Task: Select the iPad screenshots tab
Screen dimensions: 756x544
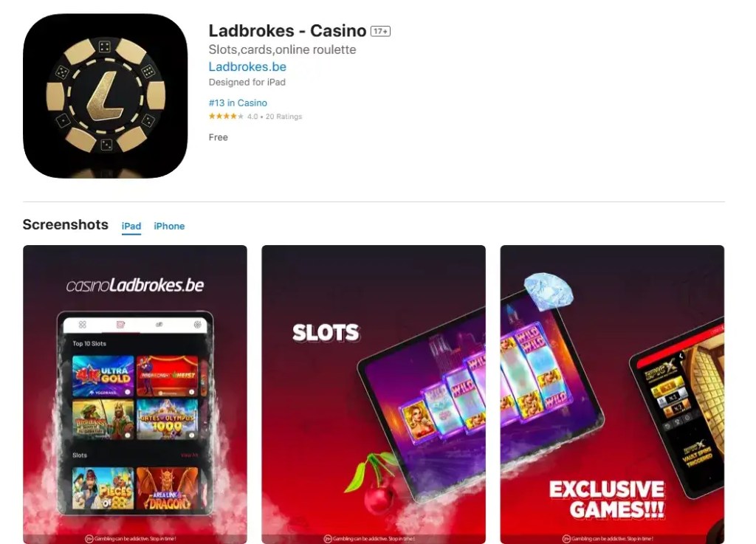Action: [131, 226]
